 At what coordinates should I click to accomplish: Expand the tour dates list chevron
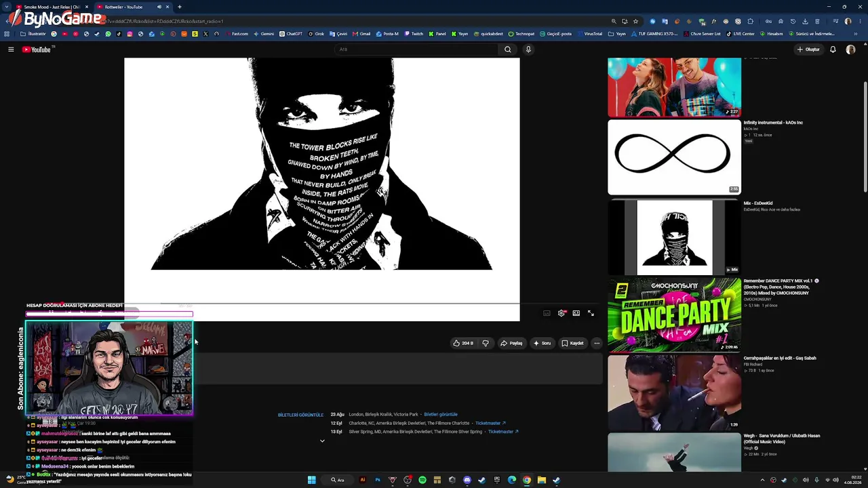pos(322,441)
